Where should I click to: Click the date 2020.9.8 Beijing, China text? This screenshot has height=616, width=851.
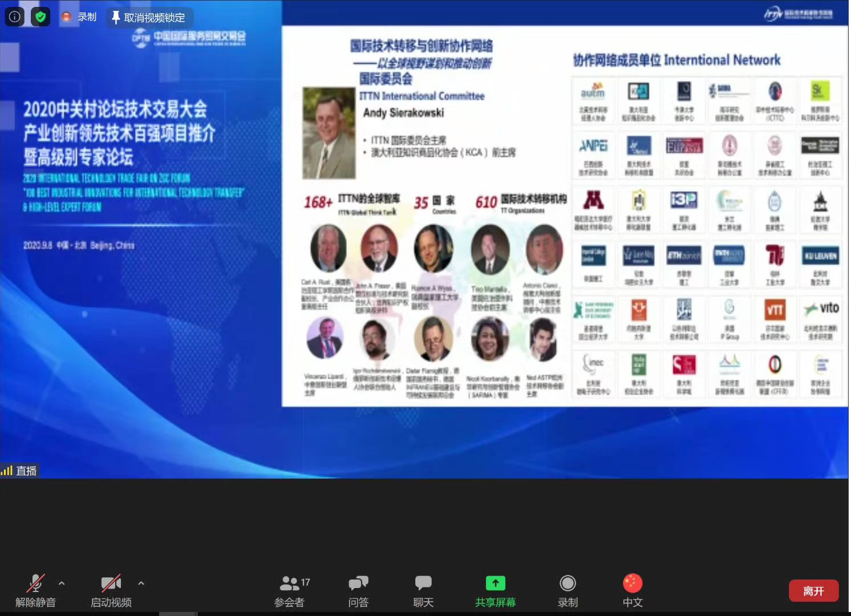point(79,245)
